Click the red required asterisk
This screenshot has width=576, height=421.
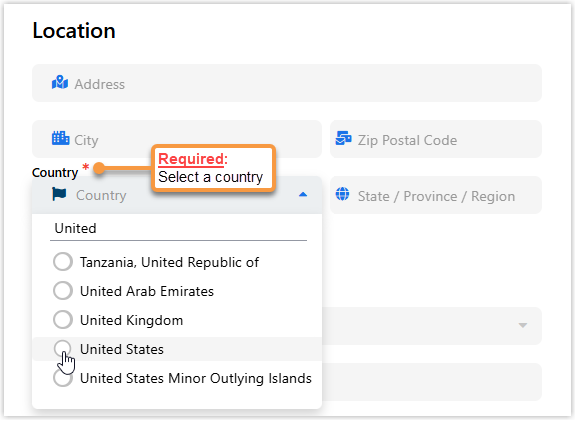click(x=86, y=167)
